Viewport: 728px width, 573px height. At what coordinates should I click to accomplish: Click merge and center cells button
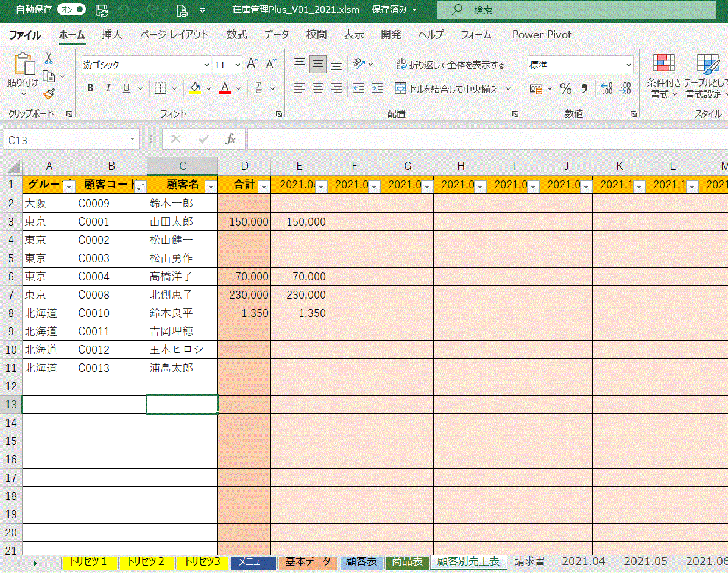click(x=446, y=88)
